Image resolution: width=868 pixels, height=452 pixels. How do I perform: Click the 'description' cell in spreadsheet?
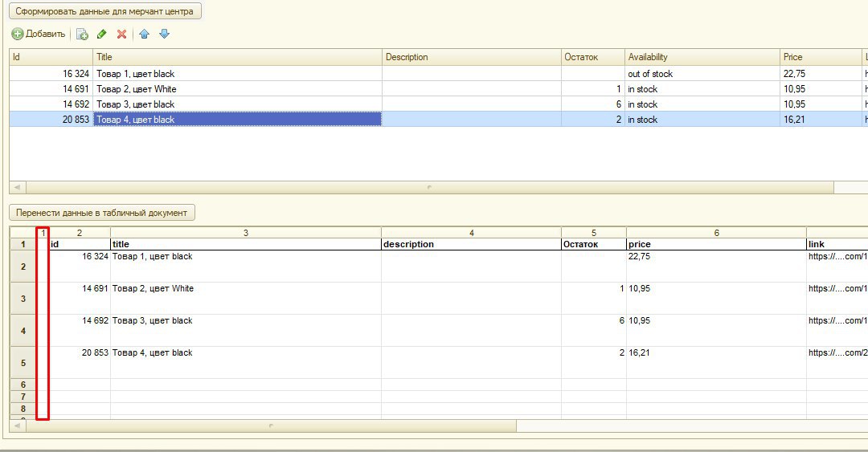pos(471,244)
